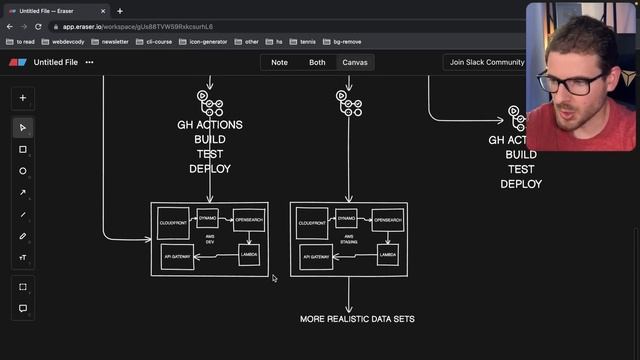Go forward in browser history

[24, 27]
